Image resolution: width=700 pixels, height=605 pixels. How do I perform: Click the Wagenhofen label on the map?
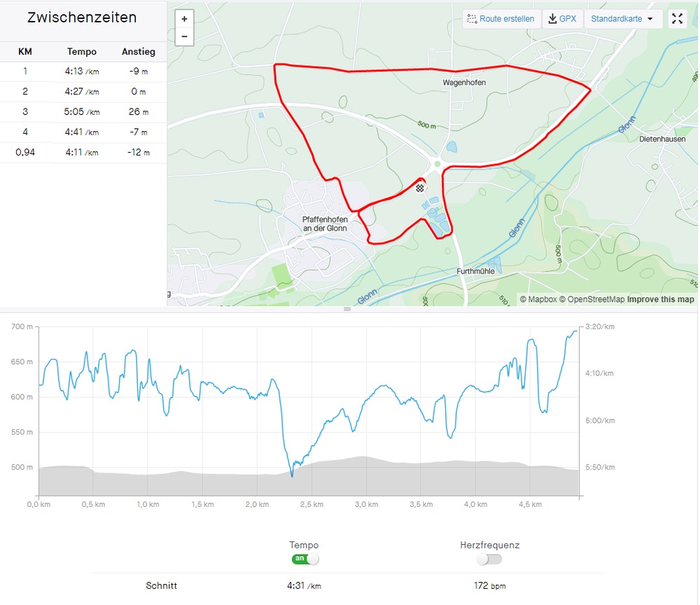[464, 83]
